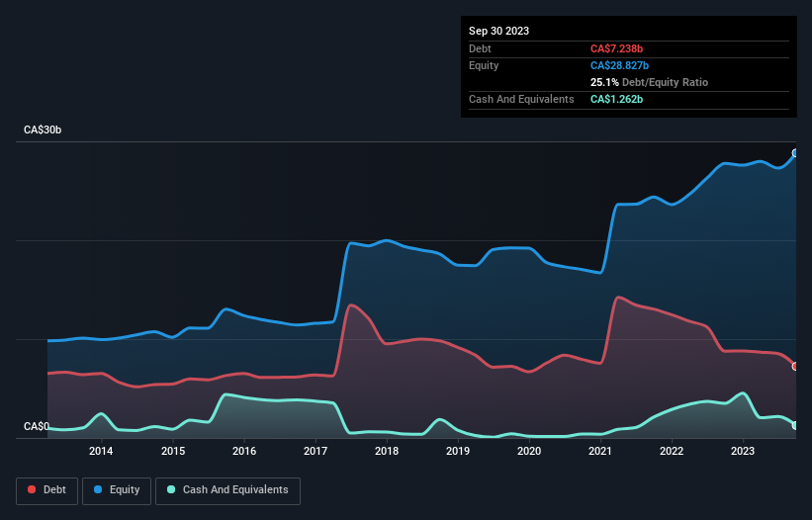Toggle the Equity series legend button
The height and width of the screenshot is (520, 812).
117,490
